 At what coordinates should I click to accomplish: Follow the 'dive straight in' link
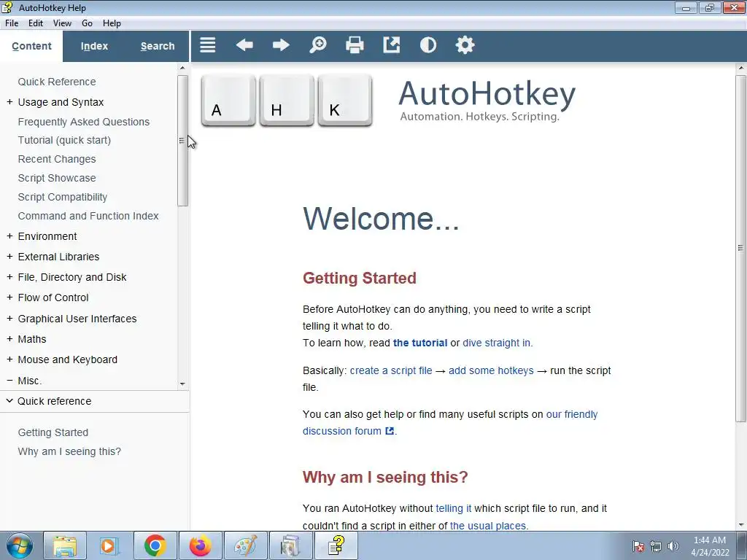click(x=496, y=343)
